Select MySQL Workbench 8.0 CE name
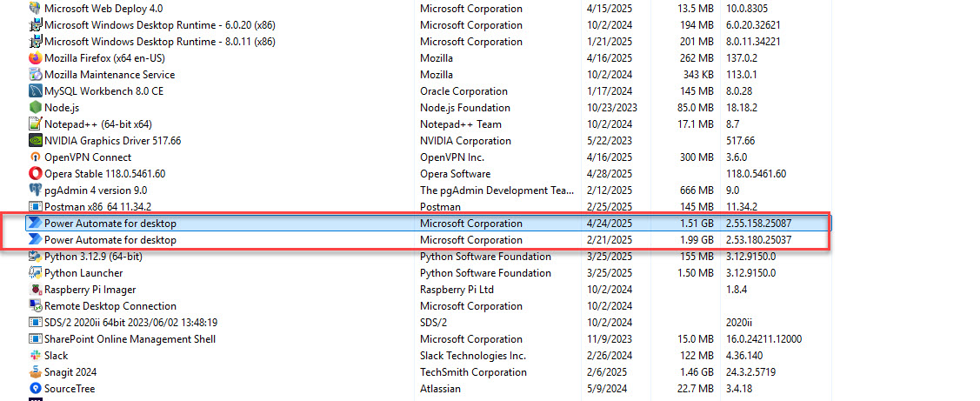The height and width of the screenshot is (401, 980). pyautogui.click(x=103, y=90)
